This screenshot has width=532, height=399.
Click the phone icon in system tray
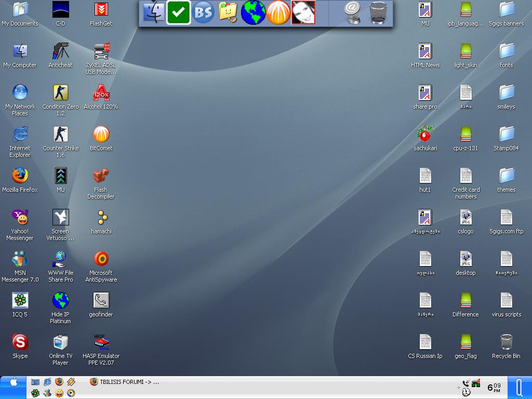tap(465, 384)
